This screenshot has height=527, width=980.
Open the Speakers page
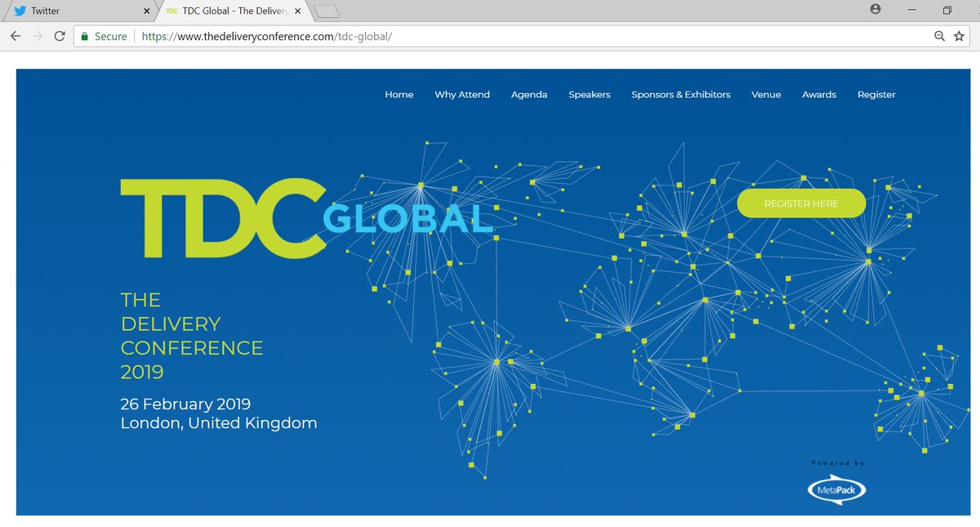[590, 95]
